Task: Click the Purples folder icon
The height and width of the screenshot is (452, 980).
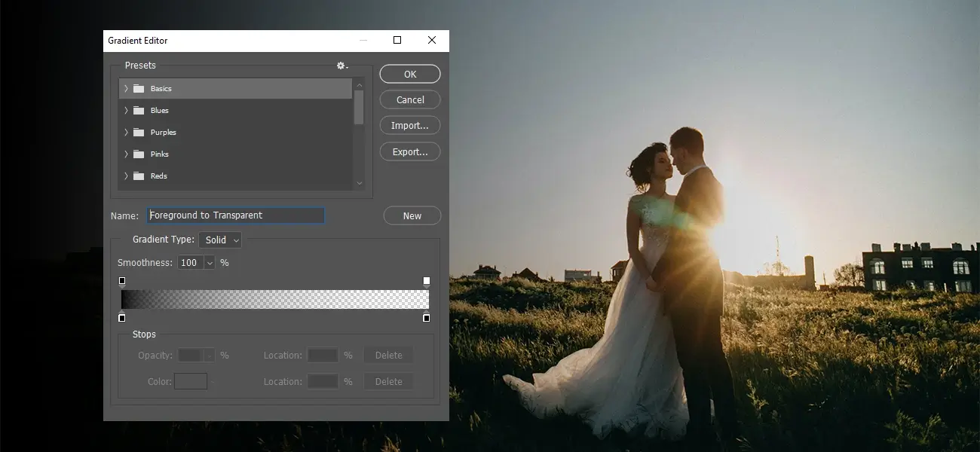Action: (x=139, y=132)
